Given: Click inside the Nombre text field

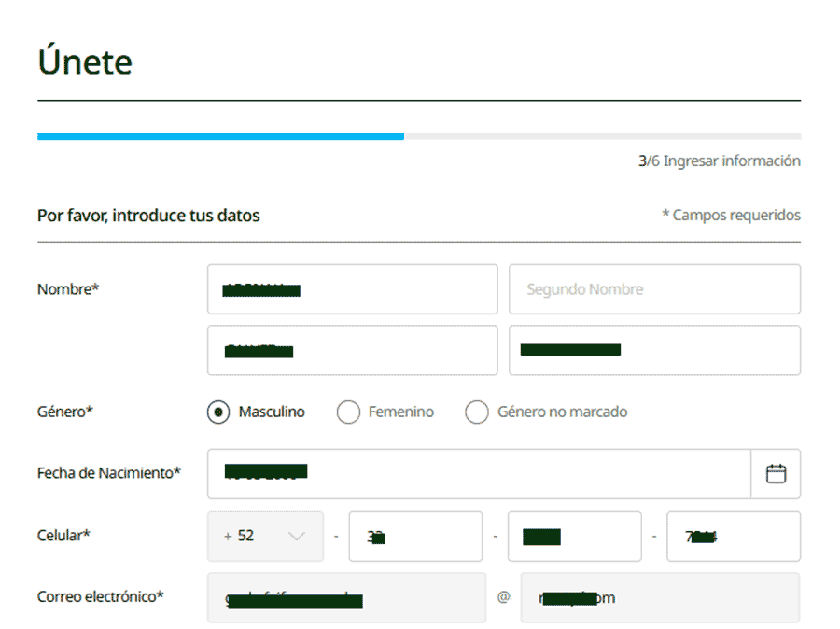Looking at the screenshot, I should [352, 289].
